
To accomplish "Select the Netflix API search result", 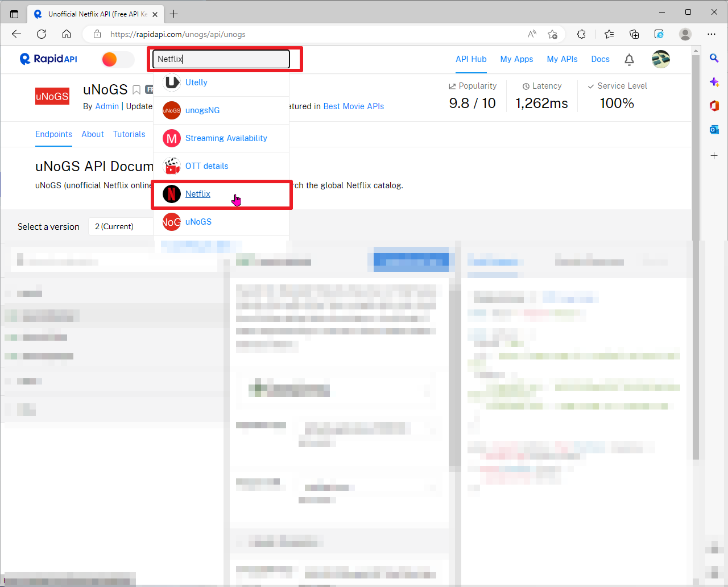I will [198, 194].
